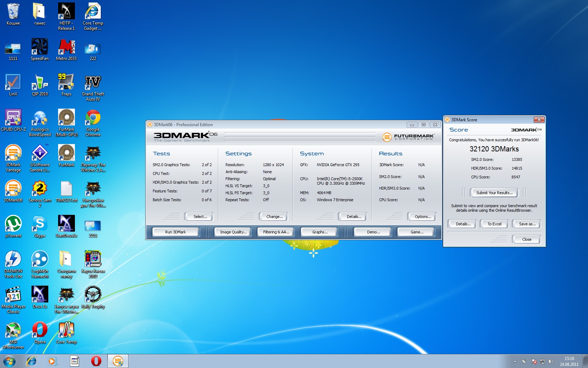This screenshot has width=588, height=368.
Task: Click the Windows 7 Enterprise OS text
Action: click(x=335, y=200)
